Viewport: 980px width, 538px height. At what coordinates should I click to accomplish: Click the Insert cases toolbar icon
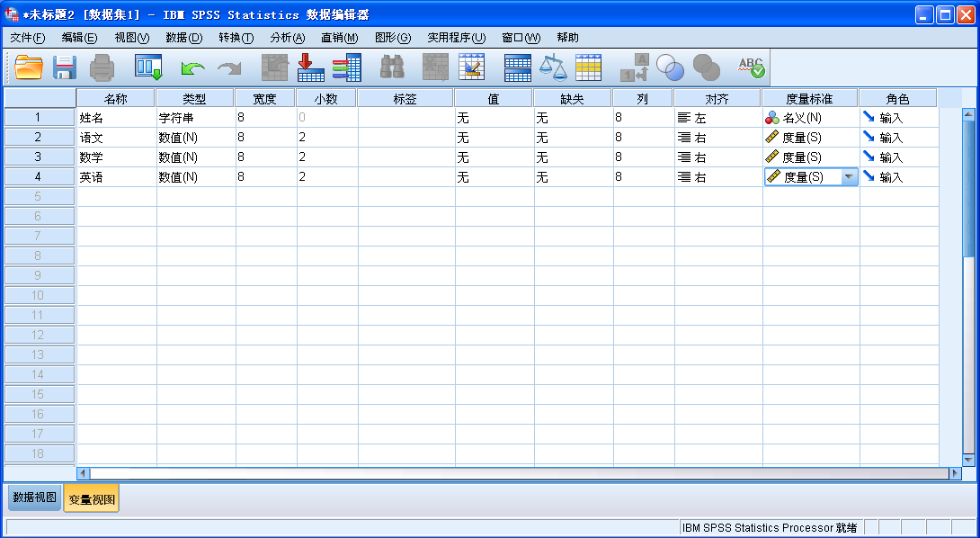click(436, 67)
